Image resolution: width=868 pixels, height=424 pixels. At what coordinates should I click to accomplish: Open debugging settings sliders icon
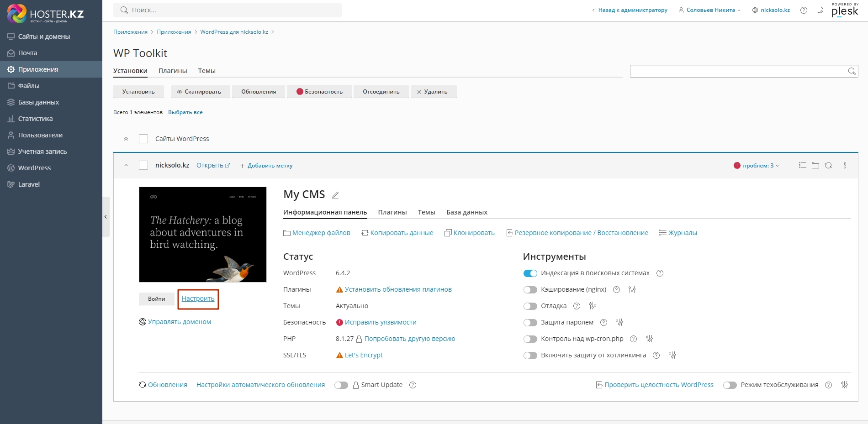(593, 306)
